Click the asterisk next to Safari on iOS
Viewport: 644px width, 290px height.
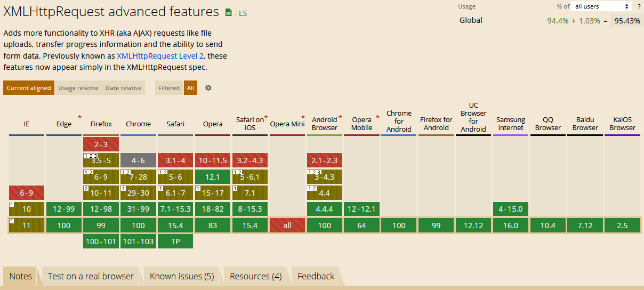pyautogui.click(x=265, y=118)
